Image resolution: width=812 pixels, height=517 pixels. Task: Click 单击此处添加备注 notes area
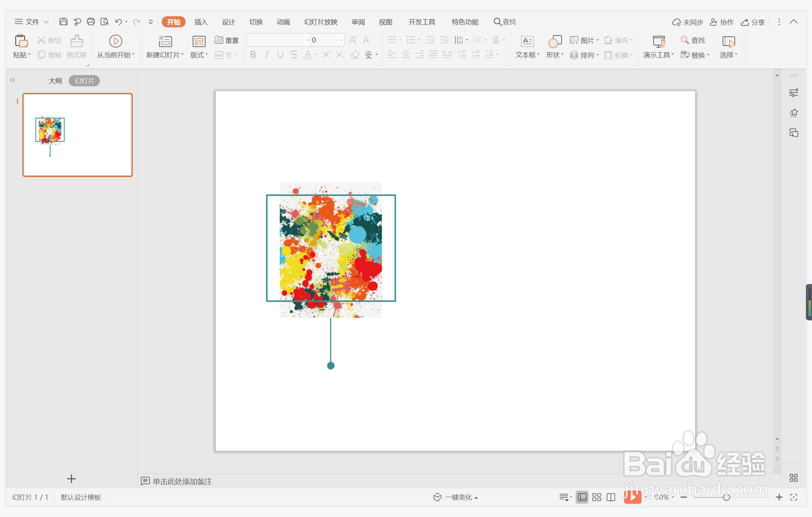click(182, 481)
